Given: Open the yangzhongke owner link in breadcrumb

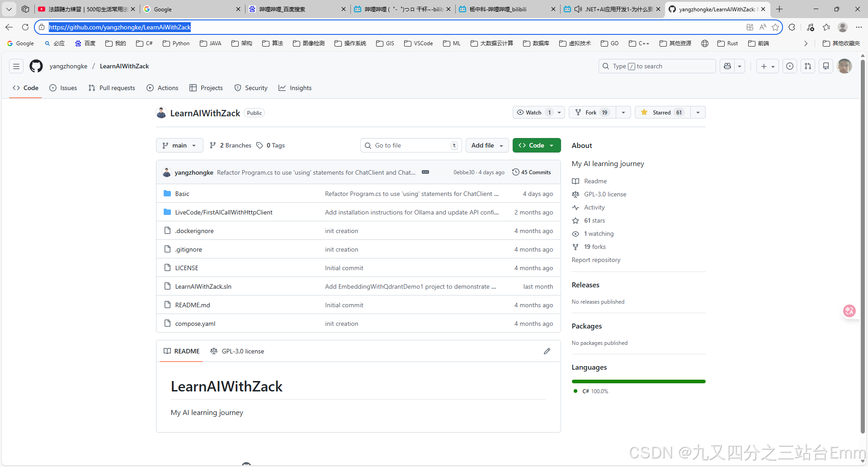Looking at the screenshot, I should coord(68,66).
